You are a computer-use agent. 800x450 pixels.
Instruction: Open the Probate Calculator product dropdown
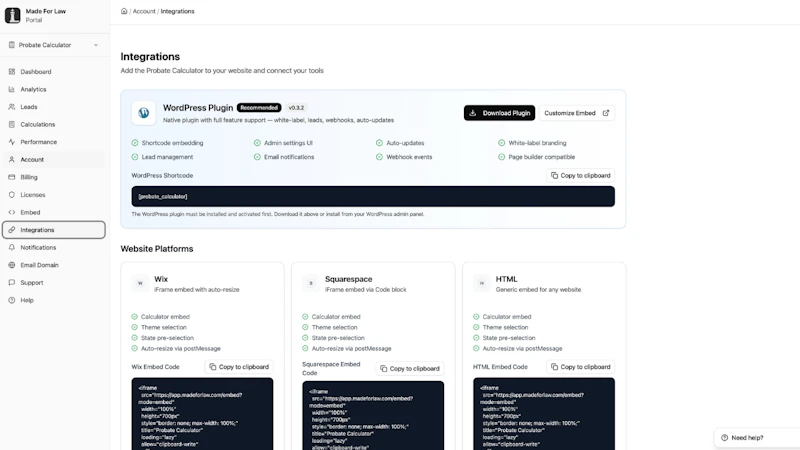(54, 45)
